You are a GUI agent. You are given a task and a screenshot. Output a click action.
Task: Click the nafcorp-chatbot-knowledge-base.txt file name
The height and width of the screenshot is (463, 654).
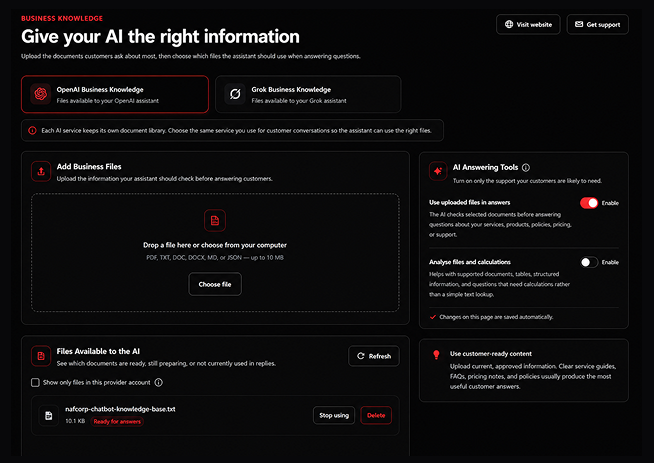click(x=120, y=409)
